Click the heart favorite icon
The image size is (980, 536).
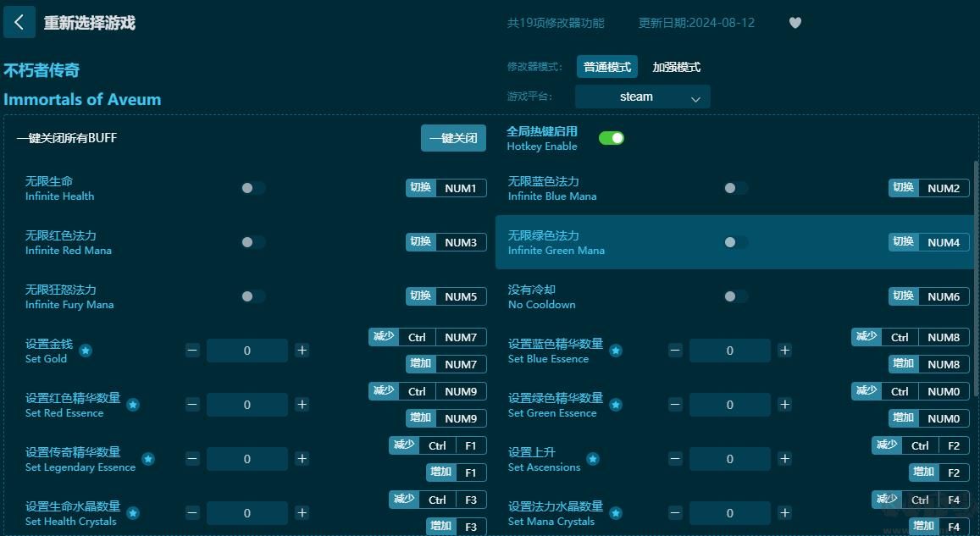(795, 23)
